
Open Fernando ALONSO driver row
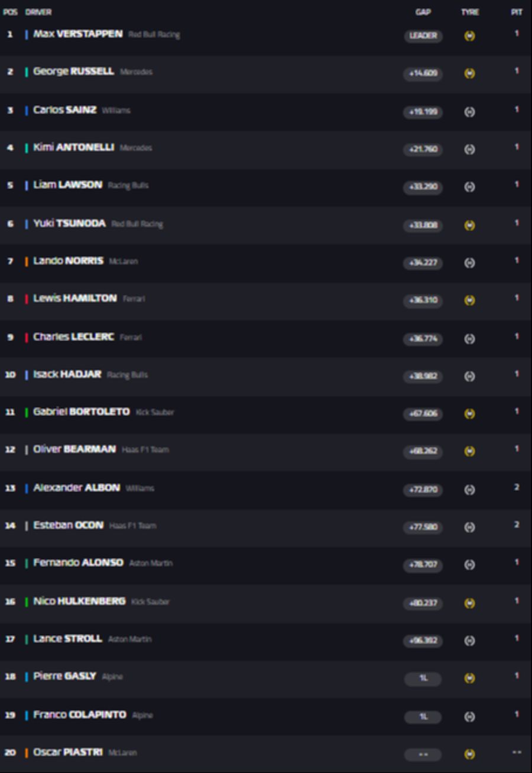click(266, 564)
